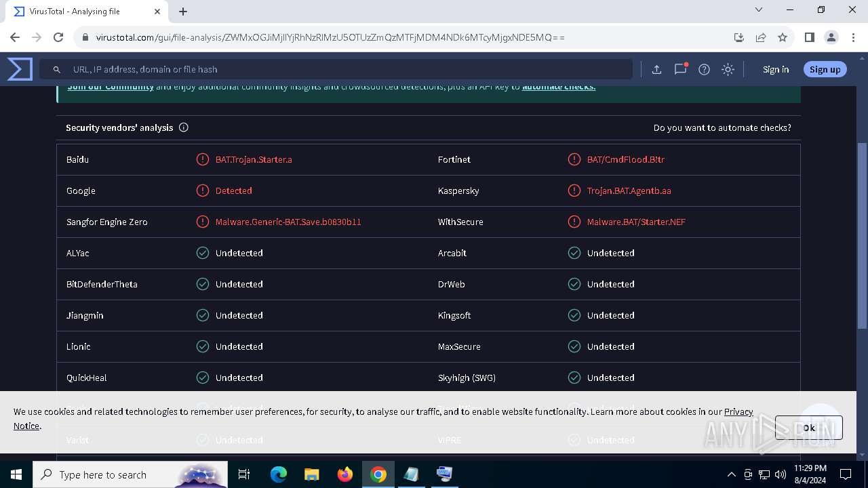Click Google's Detected result
Viewport: 868px width, 488px height.
[234, 190]
